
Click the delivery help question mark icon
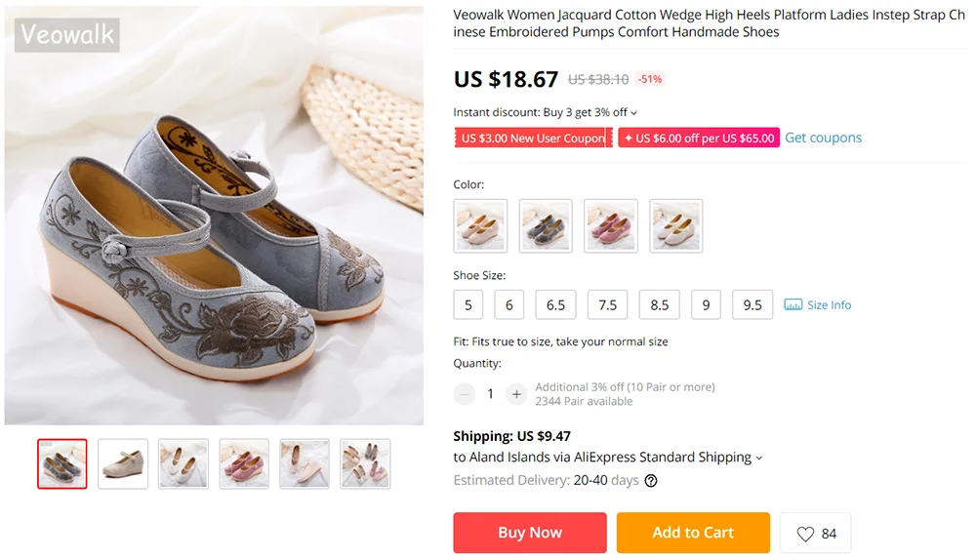tap(651, 481)
